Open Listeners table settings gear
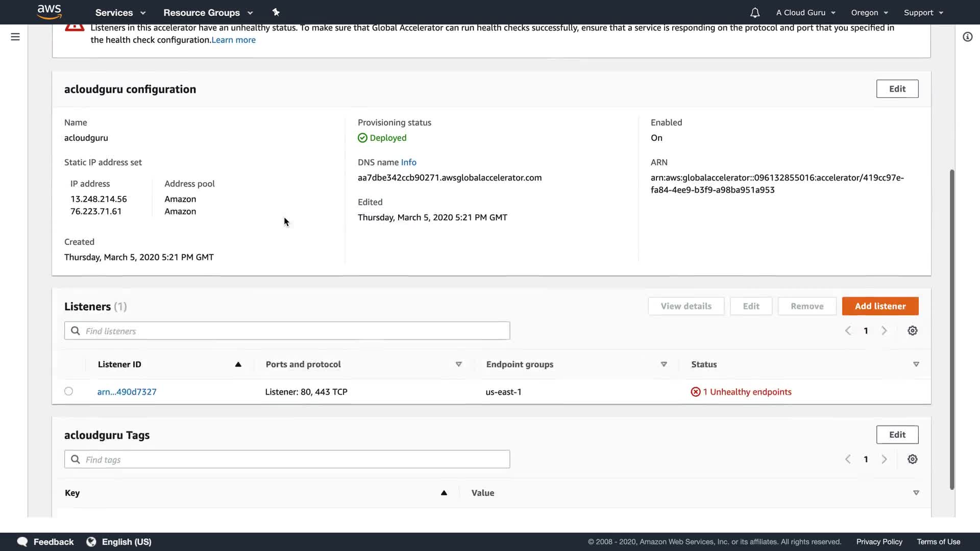The image size is (980, 551). 912,331
